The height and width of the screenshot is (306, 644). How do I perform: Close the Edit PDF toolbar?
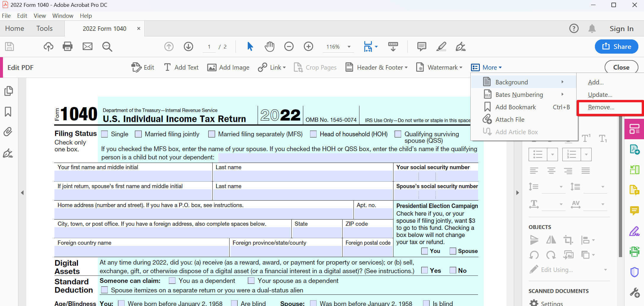(x=621, y=67)
